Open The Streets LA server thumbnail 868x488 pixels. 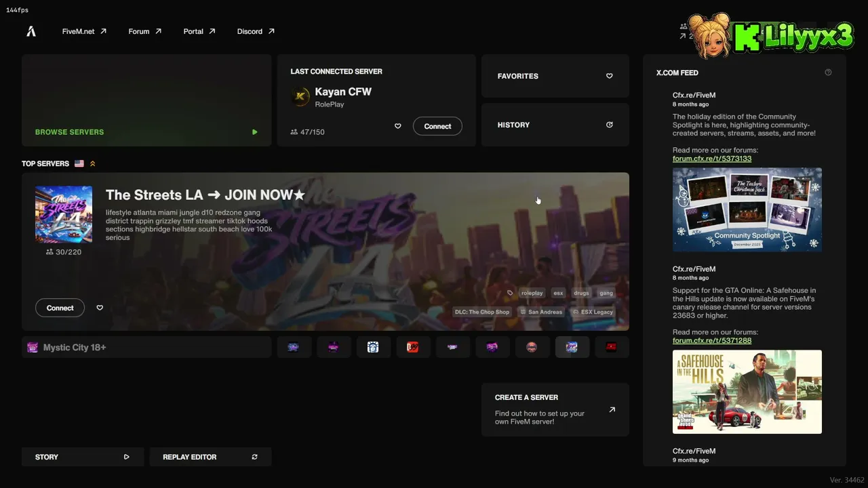pos(64,214)
